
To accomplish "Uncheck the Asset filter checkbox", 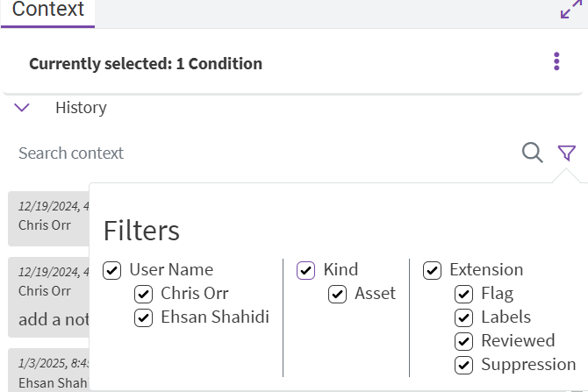I will (337, 294).
